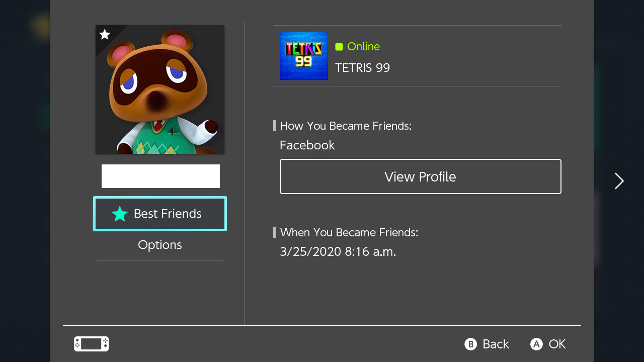
Task: Select the TETRIS 99 activity entry
Action: [x=362, y=67]
